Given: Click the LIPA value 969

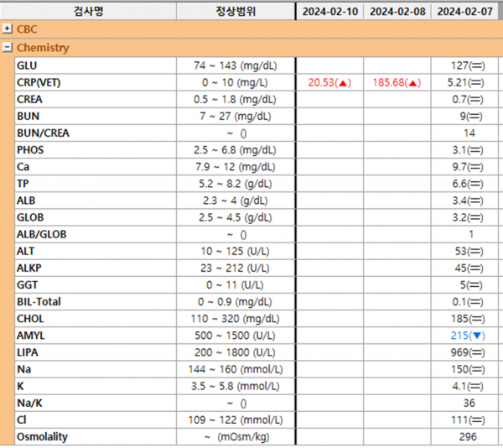Looking at the screenshot, I should pos(468,352).
